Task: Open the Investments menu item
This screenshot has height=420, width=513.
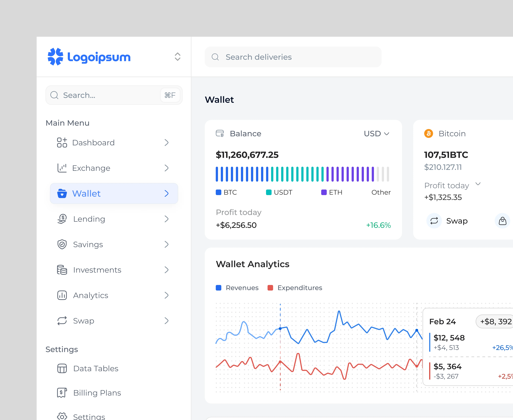Action: pyautogui.click(x=114, y=270)
